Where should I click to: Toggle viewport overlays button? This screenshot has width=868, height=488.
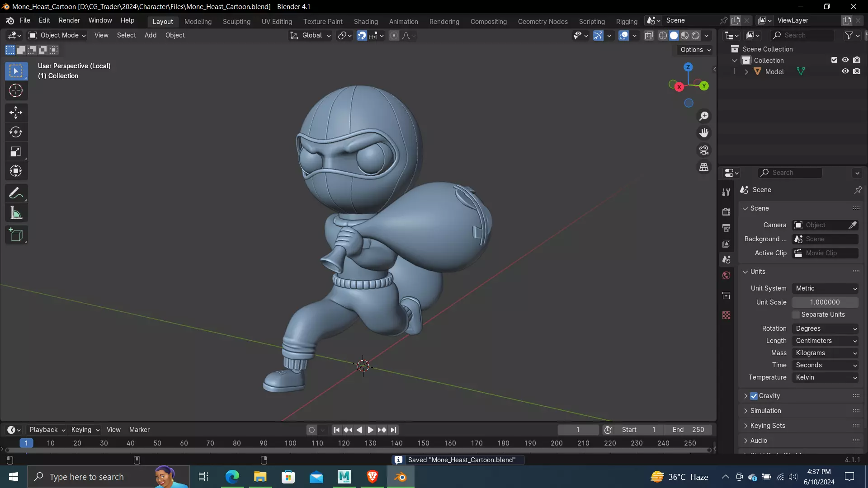click(624, 35)
